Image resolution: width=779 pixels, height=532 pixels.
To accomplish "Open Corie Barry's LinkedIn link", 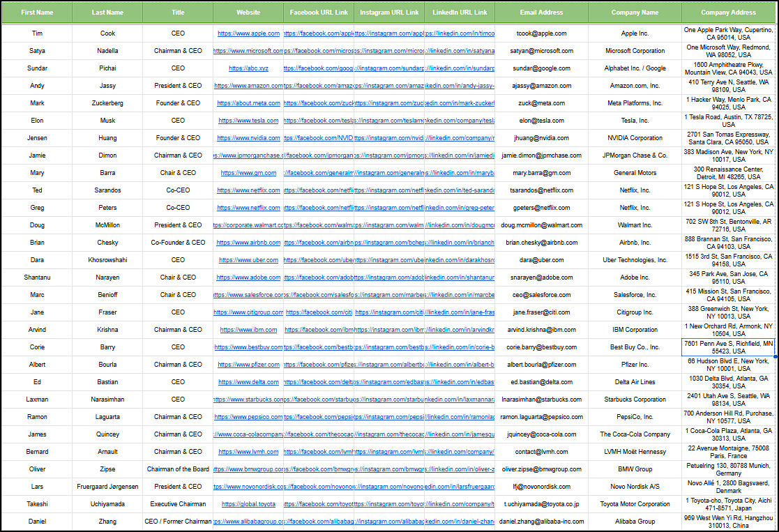I will (460, 347).
